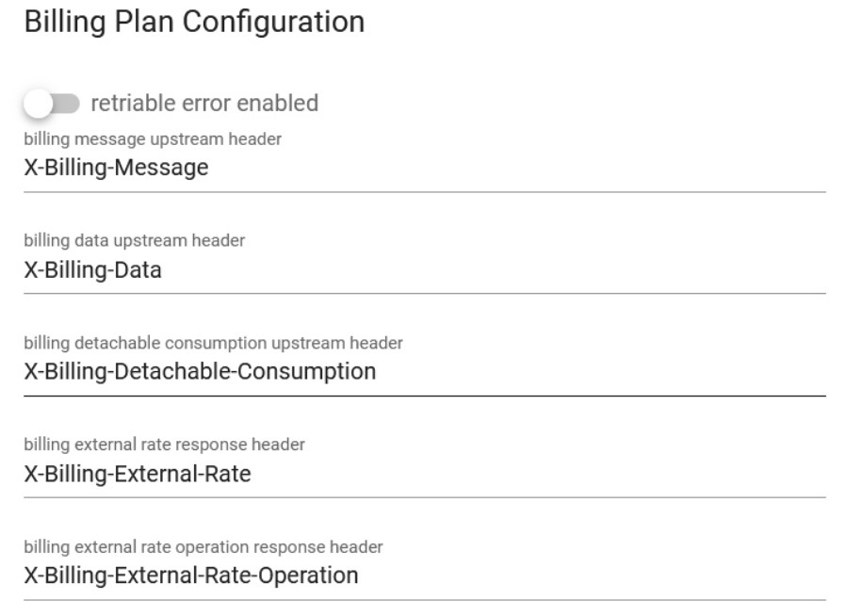Click the 'billing message upstream header' label
This screenshot has height=616, width=846.
(153, 139)
